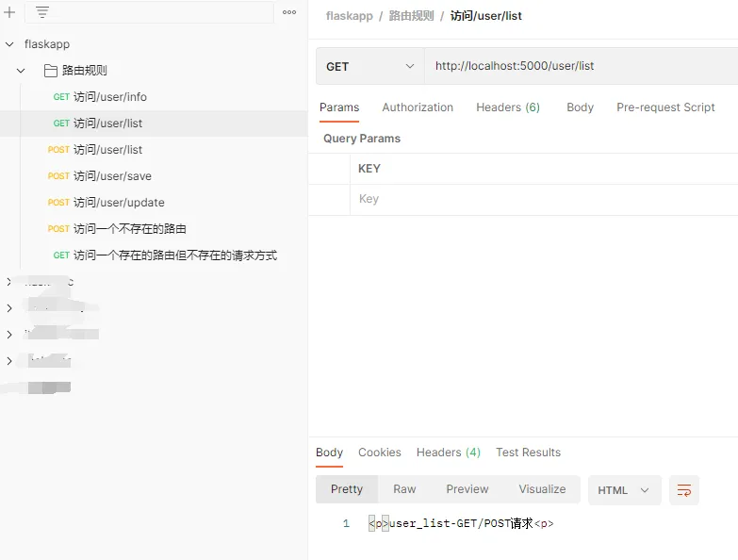Switch to the Params request tab
The width and height of the screenshot is (738, 560).
pos(339,107)
